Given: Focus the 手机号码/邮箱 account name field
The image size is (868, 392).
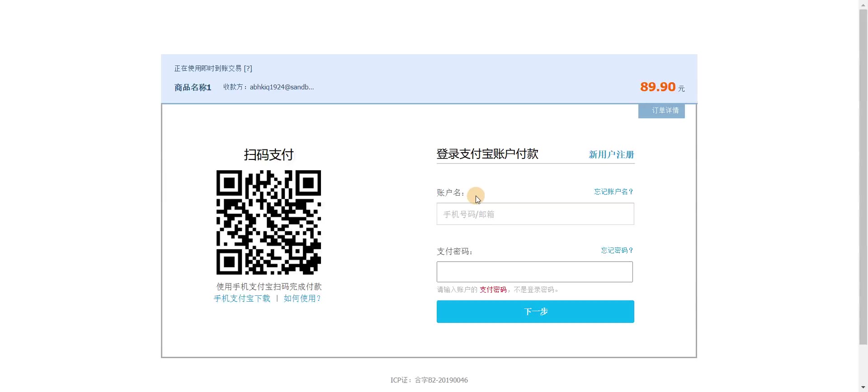Looking at the screenshot, I should pos(535,214).
